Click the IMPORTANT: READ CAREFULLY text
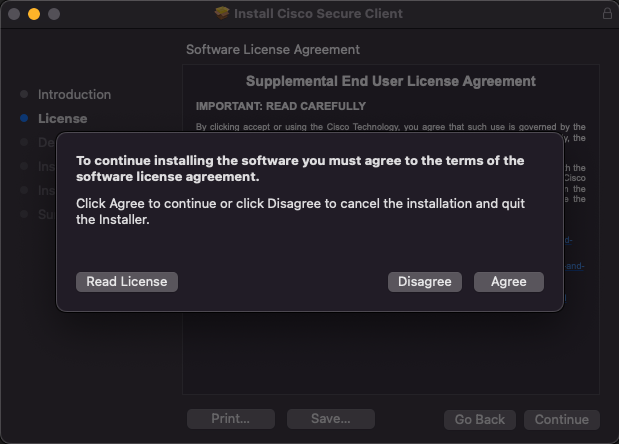619x444 pixels. (280, 106)
